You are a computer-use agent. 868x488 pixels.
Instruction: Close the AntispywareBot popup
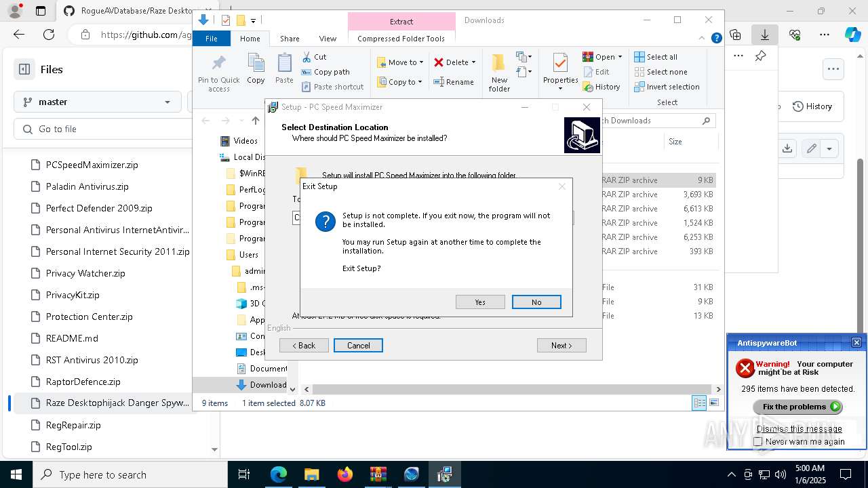[x=856, y=342]
